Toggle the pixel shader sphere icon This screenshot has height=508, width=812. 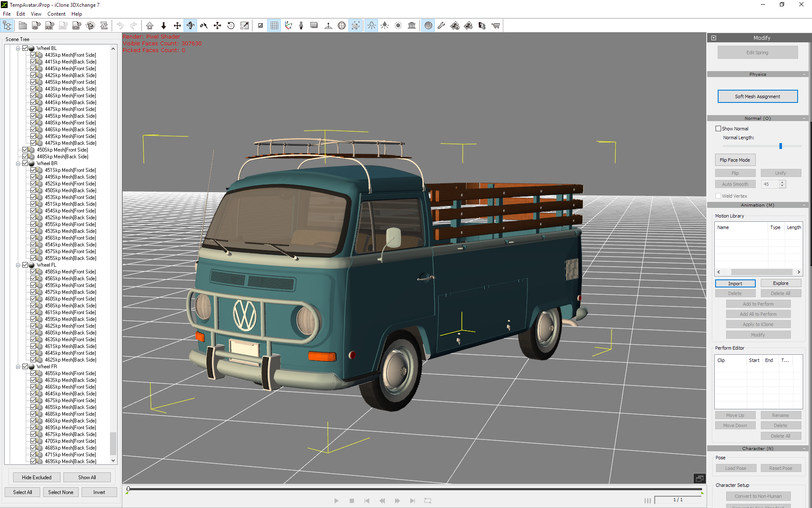(428, 26)
